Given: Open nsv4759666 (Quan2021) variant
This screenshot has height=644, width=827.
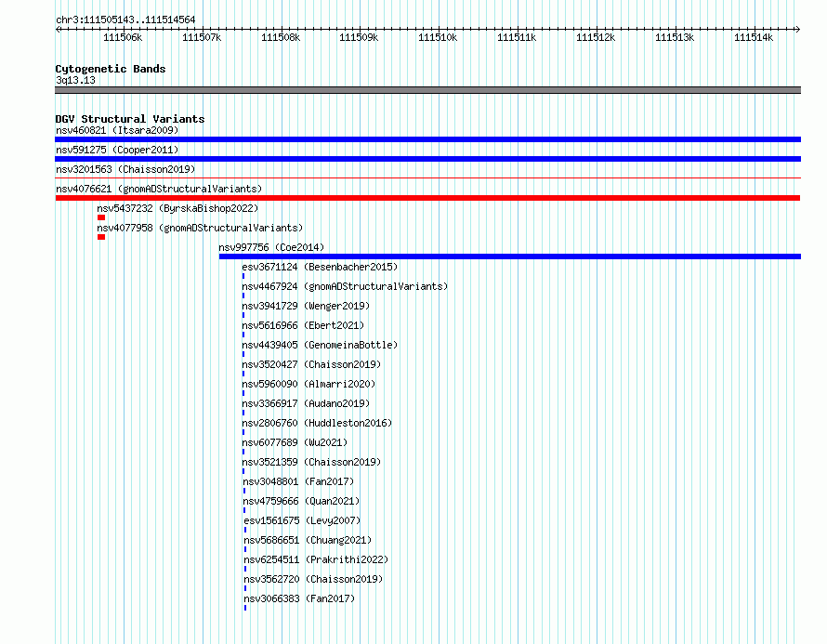Looking at the screenshot, I should pyautogui.click(x=301, y=501).
